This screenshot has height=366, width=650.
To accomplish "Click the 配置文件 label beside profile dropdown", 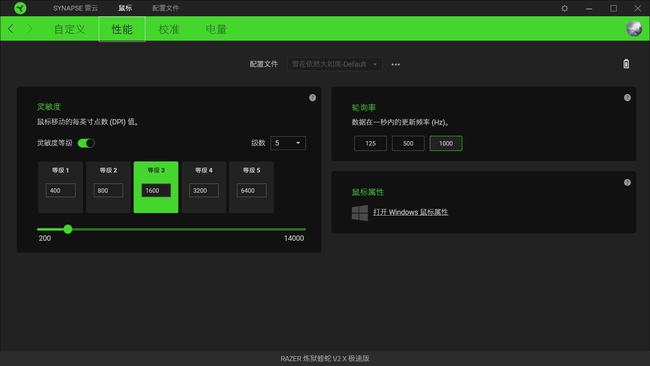I will 264,64.
